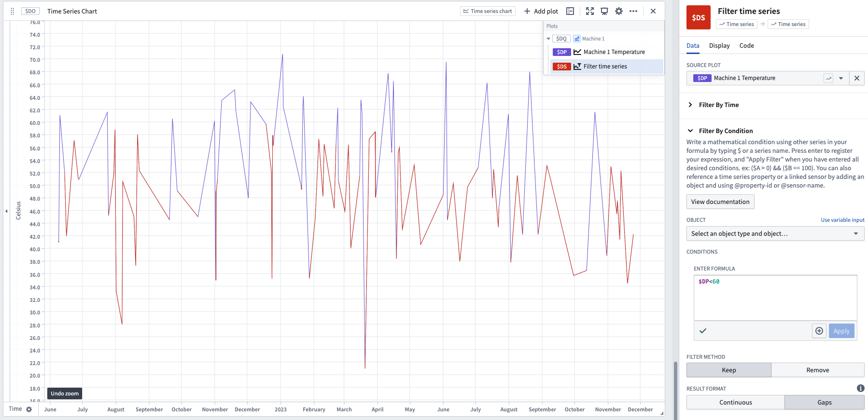Click the chart resize corner handle
Image resolution: width=868 pixels, height=420 pixels.
(x=662, y=413)
